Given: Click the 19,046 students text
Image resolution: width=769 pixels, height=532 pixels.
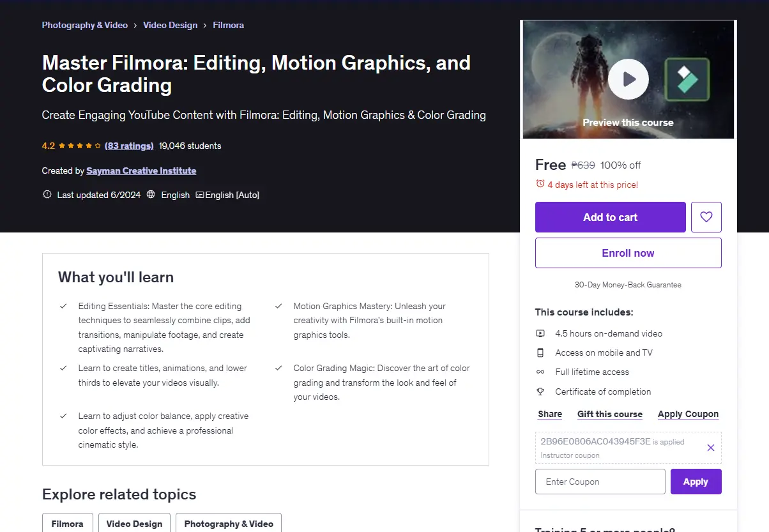Looking at the screenshot, I should coord(190,146).
